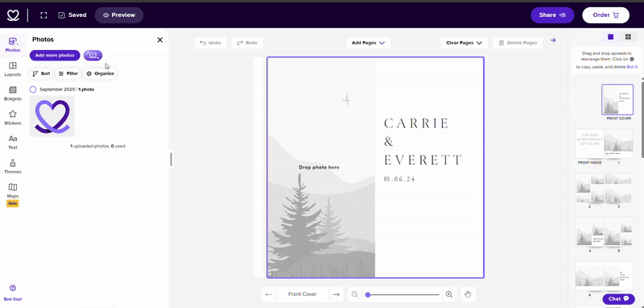This screenshot has width=644, height=308.
Task: Open the Photos tab in sidebar
Action: (x=13, y=45)
